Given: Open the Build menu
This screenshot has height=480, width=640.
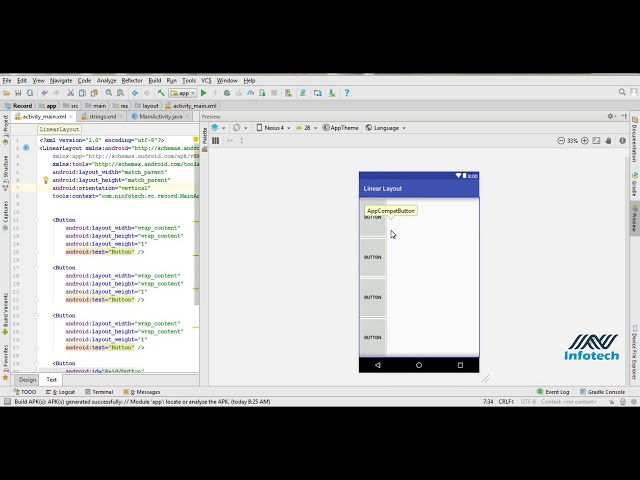Looking at the screenshot, I should (155, 81).
